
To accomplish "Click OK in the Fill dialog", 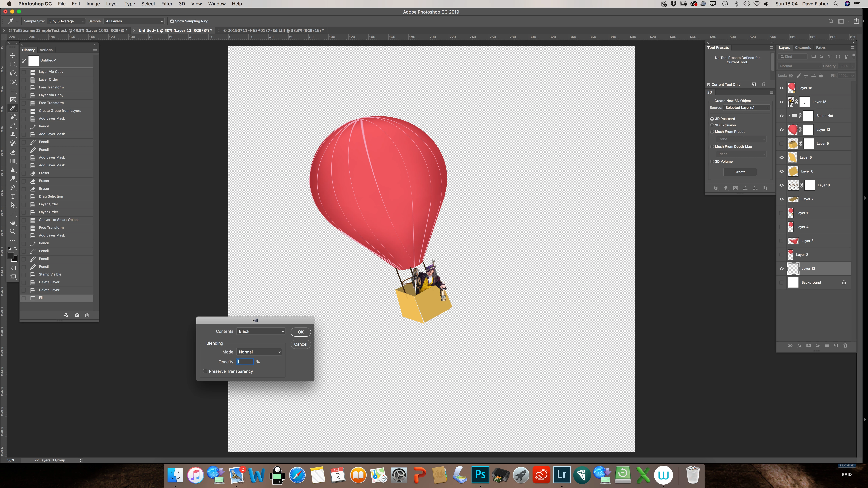I will [x=301, y=332].
